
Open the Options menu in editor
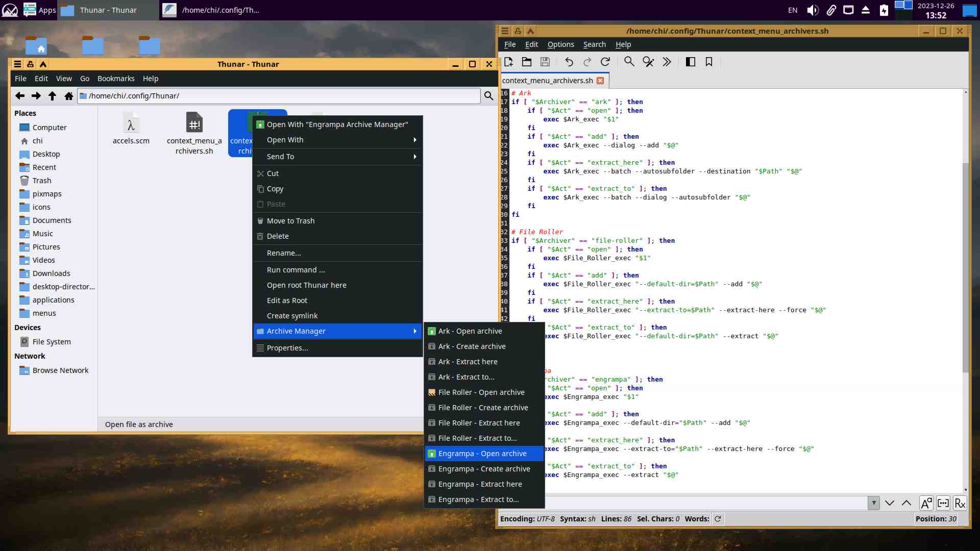point(560,44)
